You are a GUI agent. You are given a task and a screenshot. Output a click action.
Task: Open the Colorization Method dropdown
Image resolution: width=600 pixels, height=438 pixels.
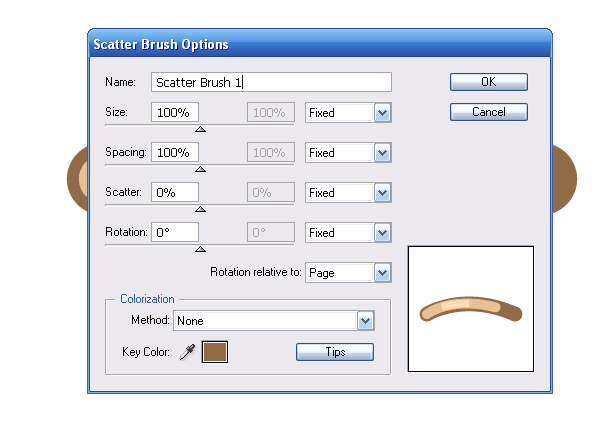[x=274, y=321]
